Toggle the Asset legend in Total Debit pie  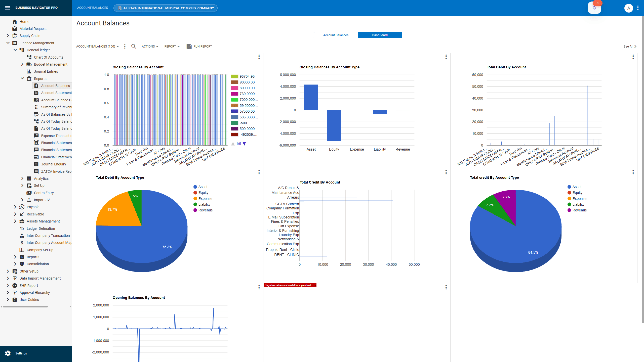tap(201, 187)
